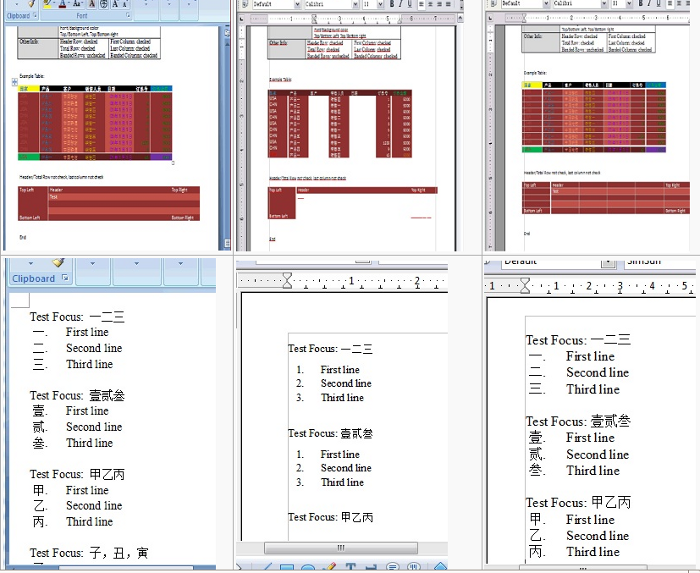Click vertical scrollbar of top-left Word panel
The height and width of the screenshot is (573, 700).
pos(226,138)
